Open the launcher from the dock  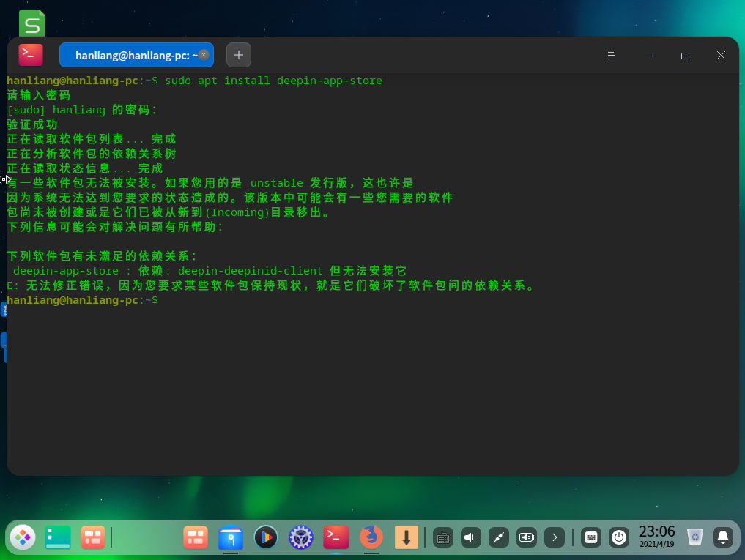(x=23, y=538)
